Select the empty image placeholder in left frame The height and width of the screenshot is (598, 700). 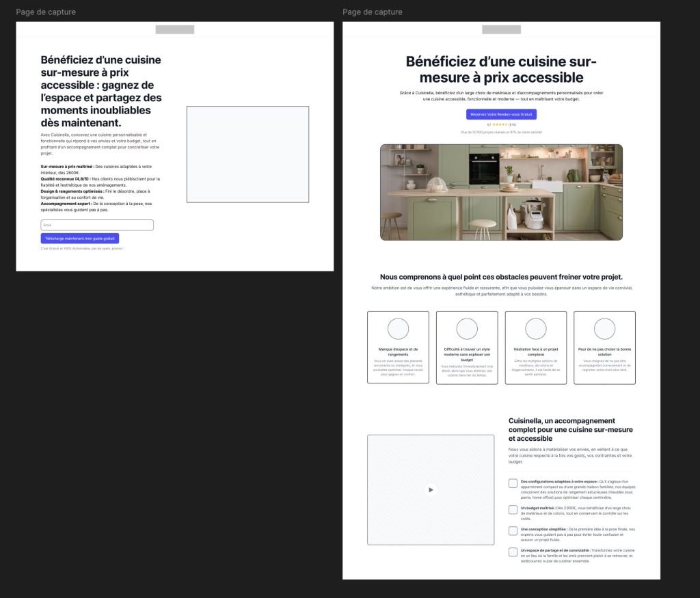pos(247,154)
